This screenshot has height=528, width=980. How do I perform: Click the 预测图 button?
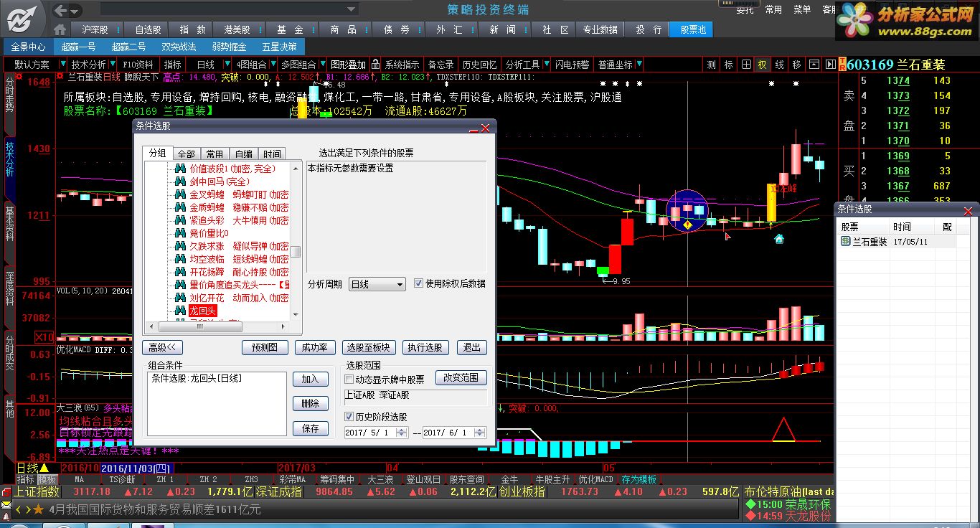pos(265,347)
